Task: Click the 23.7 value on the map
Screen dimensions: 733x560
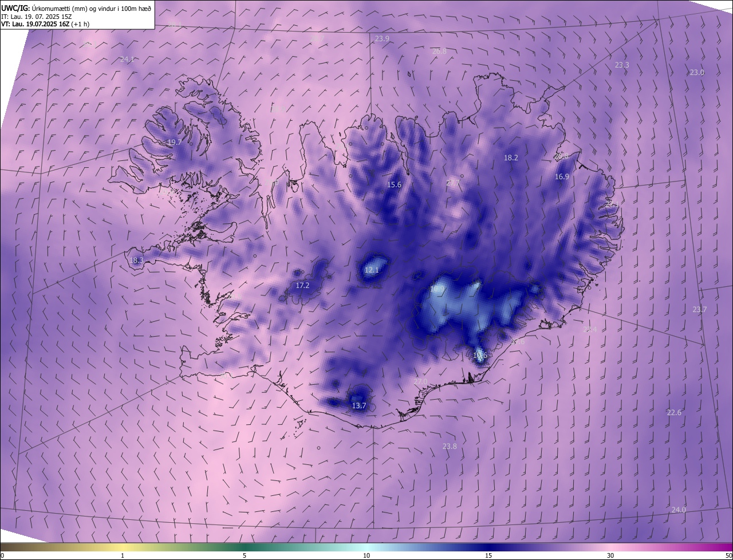Action: point(700,310)
